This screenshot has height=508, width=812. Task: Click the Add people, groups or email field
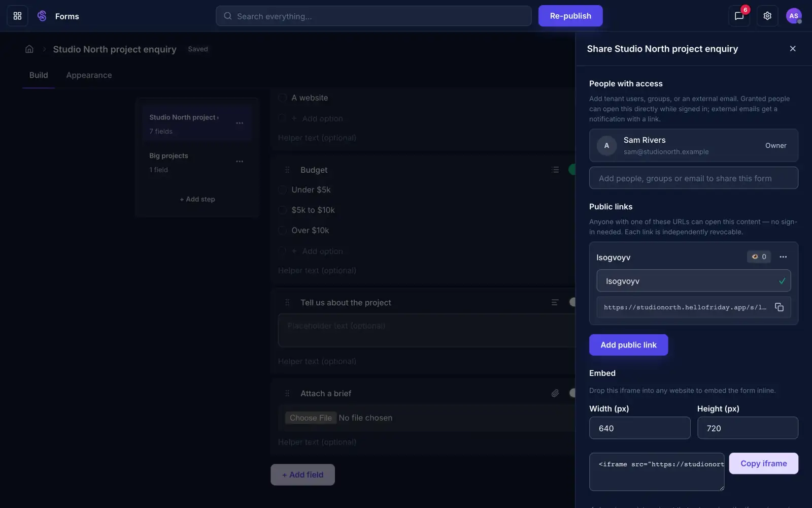[693, 178]
